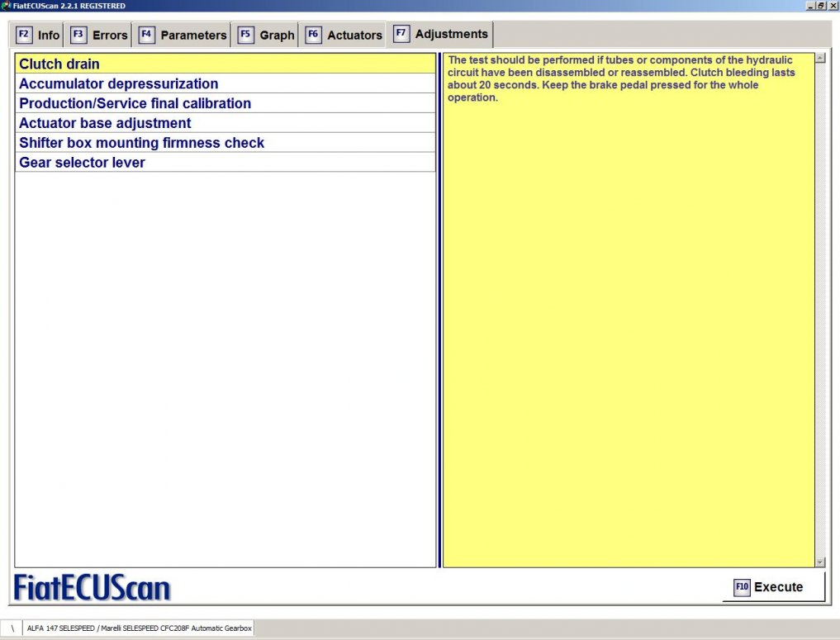Click the F4 key icon beside Parameters

point(146,35)
